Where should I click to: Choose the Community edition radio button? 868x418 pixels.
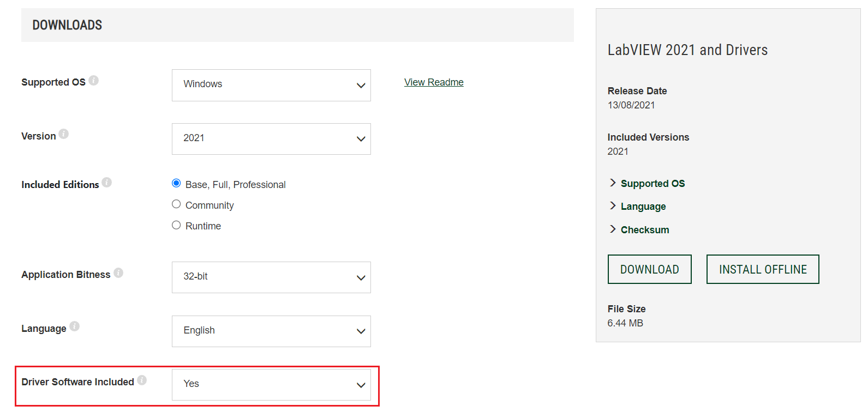click(176, 204)
